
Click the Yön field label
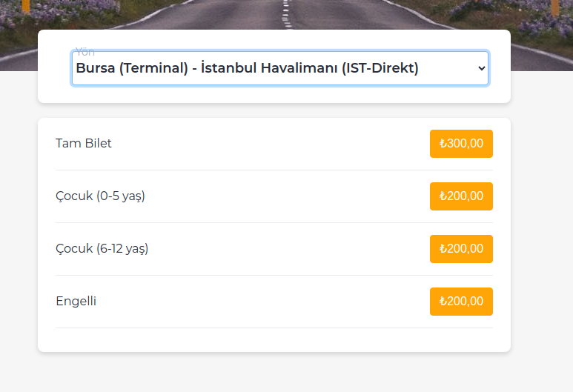pos(85,52)
